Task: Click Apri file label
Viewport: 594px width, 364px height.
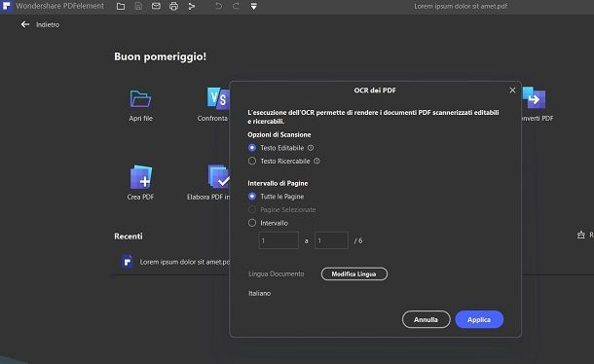Action: 140,118
